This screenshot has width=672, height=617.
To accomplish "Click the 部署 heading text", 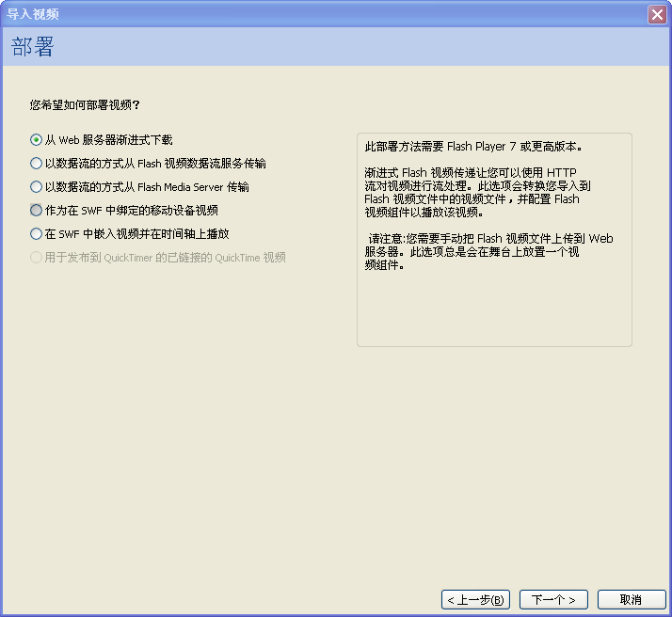I will click(x=33, y=47).
